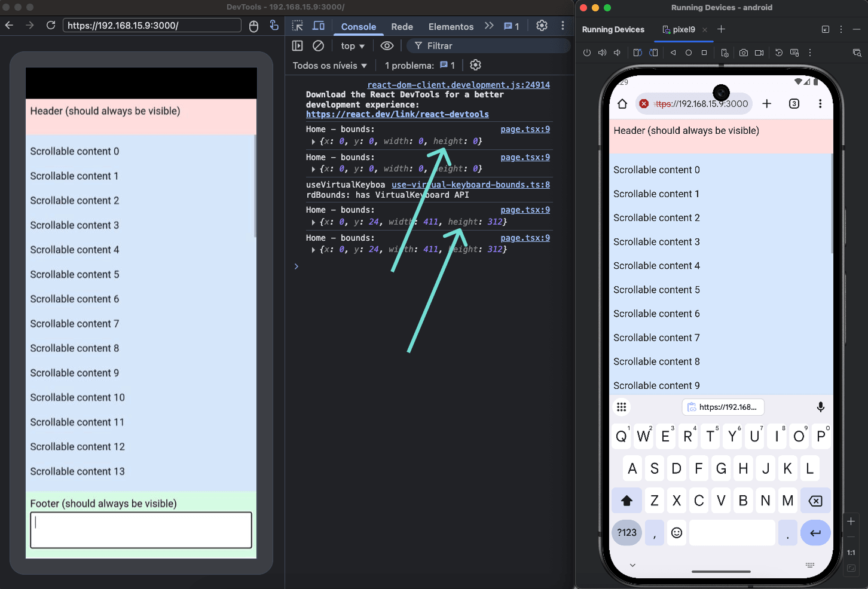
Task: Open the top JavaScript context dropdown
Action: (x=353, y=46)
